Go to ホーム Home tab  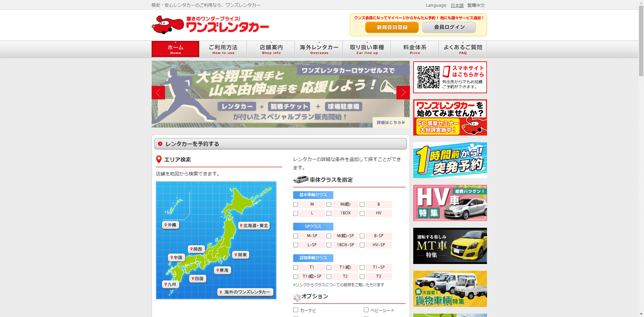pyautogui.click(x=175, y=49)
